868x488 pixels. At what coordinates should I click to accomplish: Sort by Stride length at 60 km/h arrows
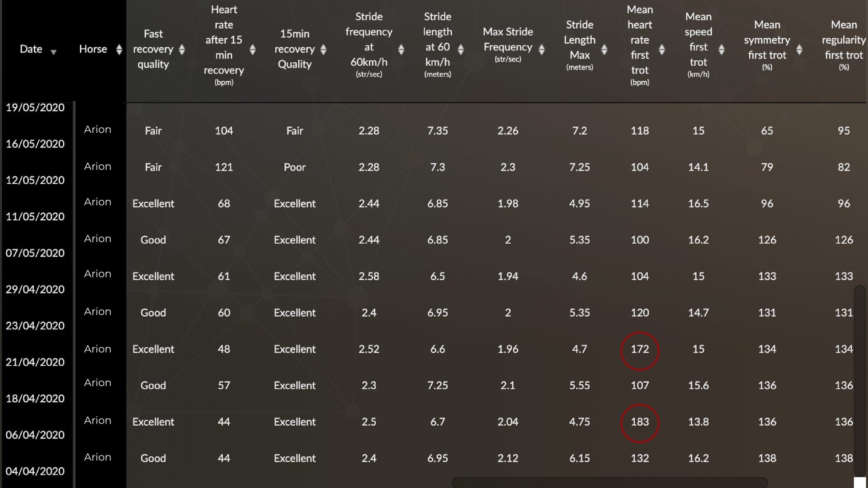click(460, 49)
